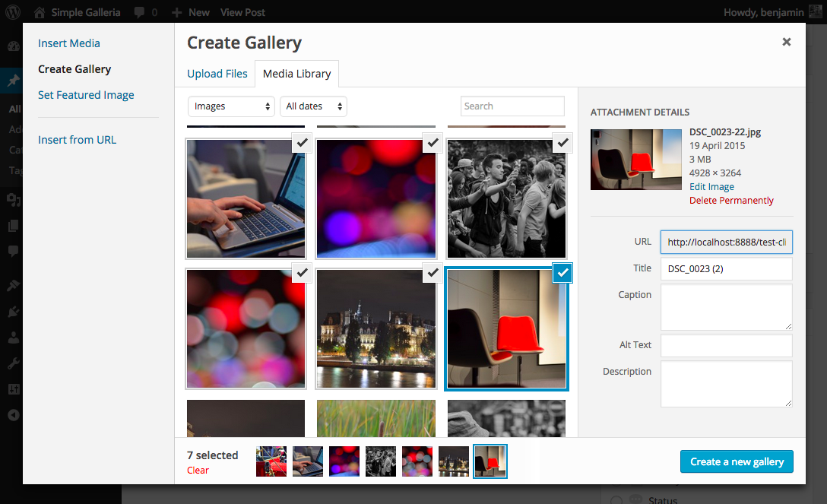Open the WordPress logo menu
Image resolution: width=827 pixels, height=504 pixels.
(x=13, y=12)
